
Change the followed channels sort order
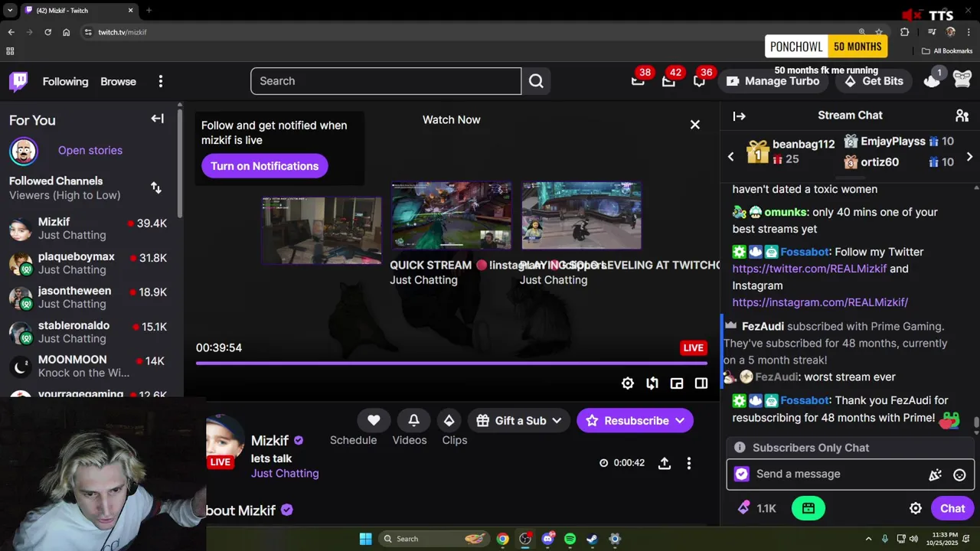click(x=156, y=187)
